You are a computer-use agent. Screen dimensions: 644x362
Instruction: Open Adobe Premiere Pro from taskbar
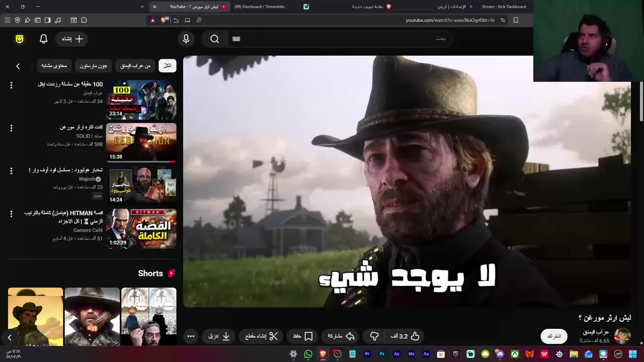point(367,354)
